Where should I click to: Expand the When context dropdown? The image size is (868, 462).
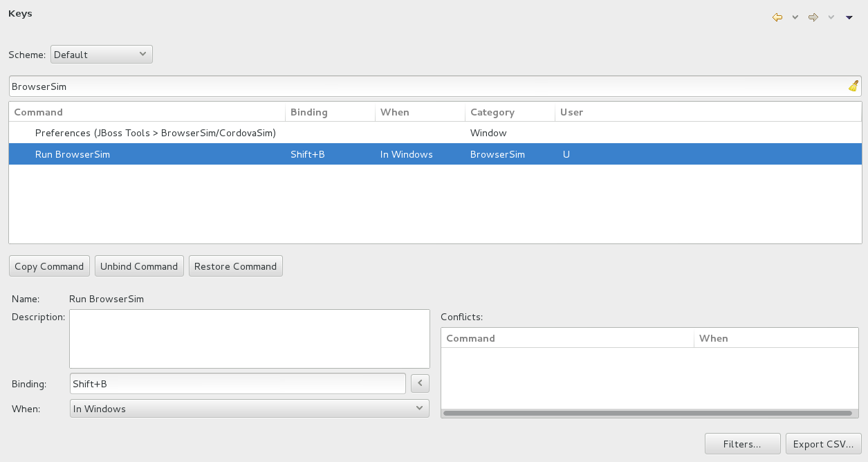[x=249, y=409]
